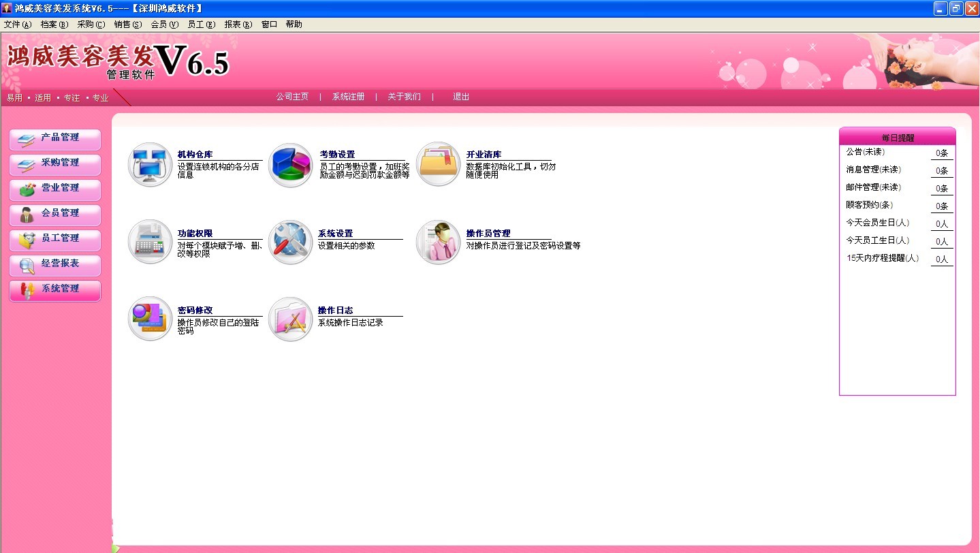Image resolution: width=980 pixels, height=553 pixels.
Task: Click 营业管理 sidebar button
Action: coord(55,189)
